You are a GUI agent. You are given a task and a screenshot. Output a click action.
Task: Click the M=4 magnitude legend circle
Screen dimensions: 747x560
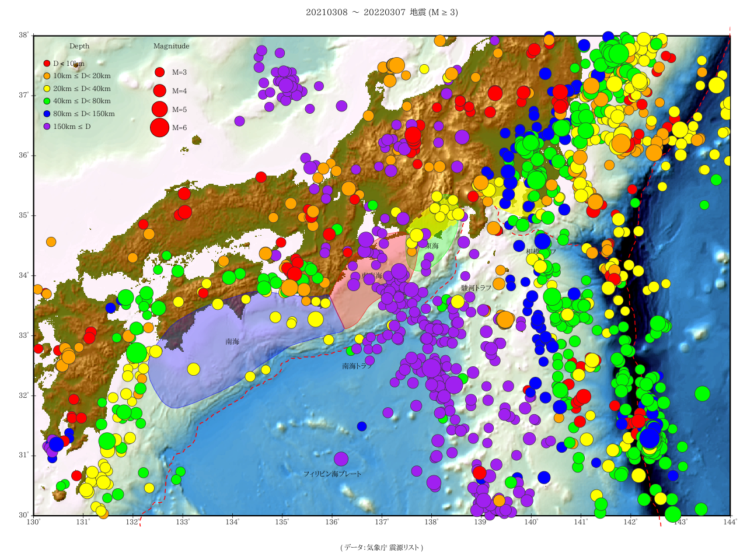(159, 90)
